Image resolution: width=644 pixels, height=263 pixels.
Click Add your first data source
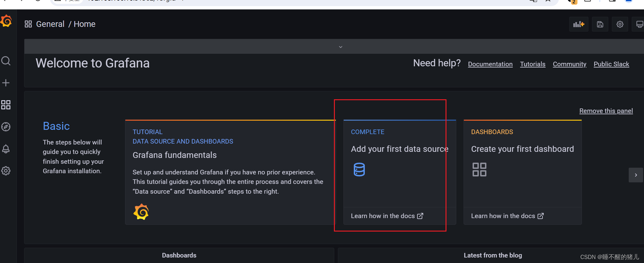(x=399, y=149)
